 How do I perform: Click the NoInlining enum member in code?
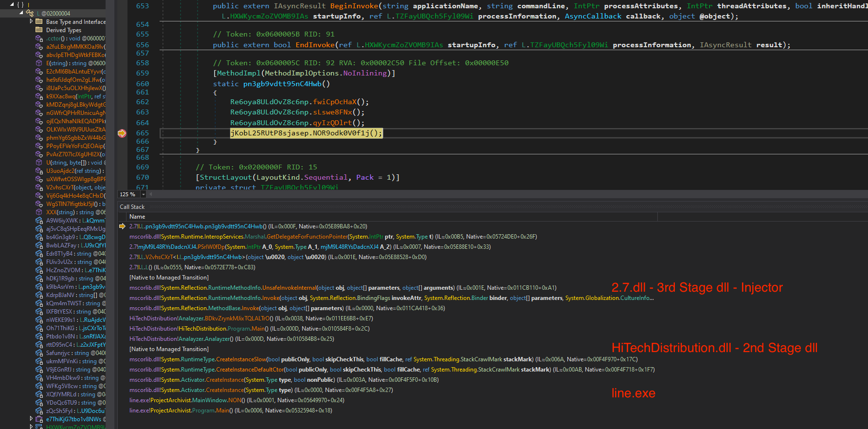(365, 73)
